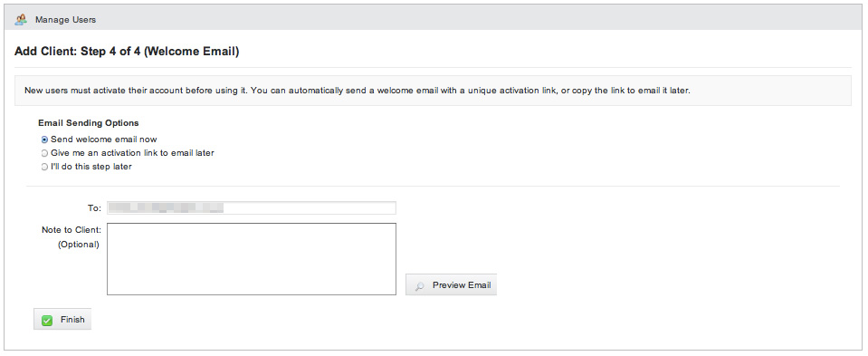Click the green checkmark icon on Finish
The image size is (868, 356).
pos(47,320)
